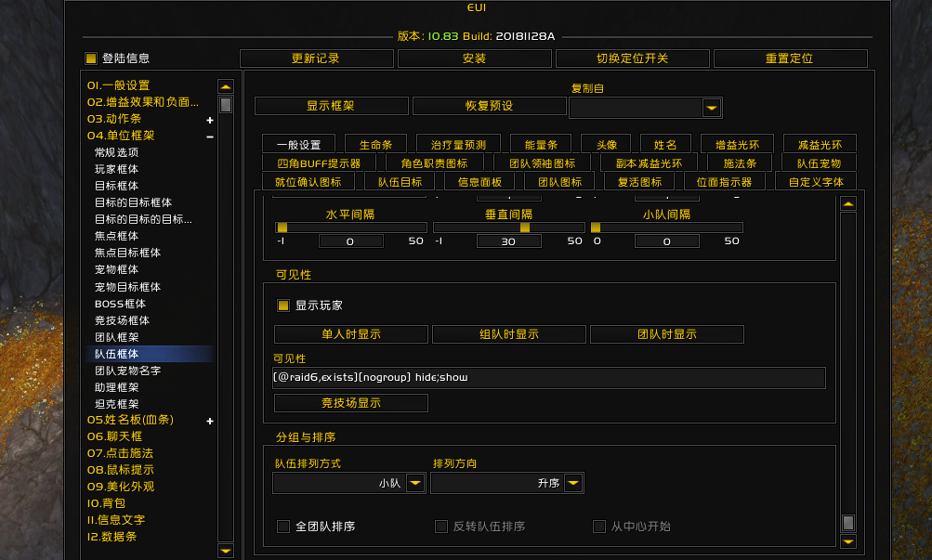
Task: Expand the 05.姓名板(血条) category
Action: [x=210, y=421]
